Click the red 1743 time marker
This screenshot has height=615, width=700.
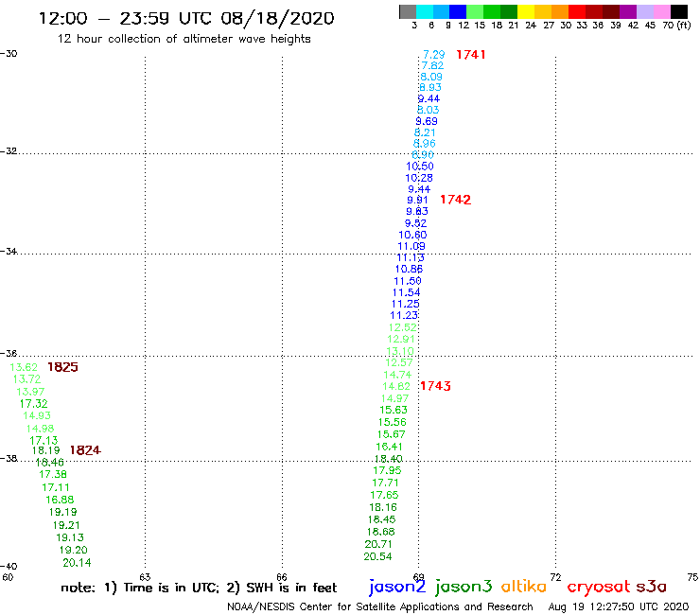[436, 386]
